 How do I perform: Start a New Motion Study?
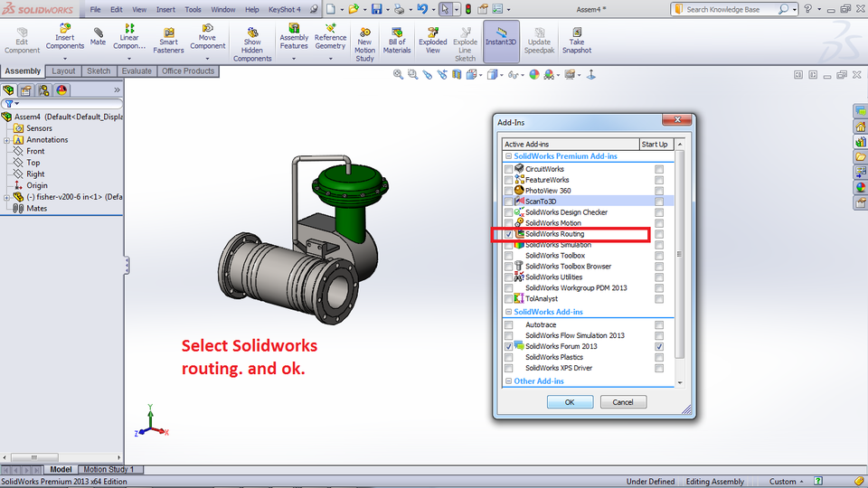click(364, 44)
